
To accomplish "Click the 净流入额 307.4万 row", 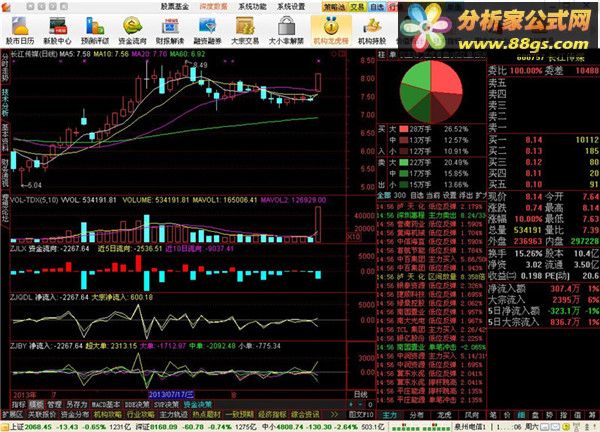I will pos(543,289).
